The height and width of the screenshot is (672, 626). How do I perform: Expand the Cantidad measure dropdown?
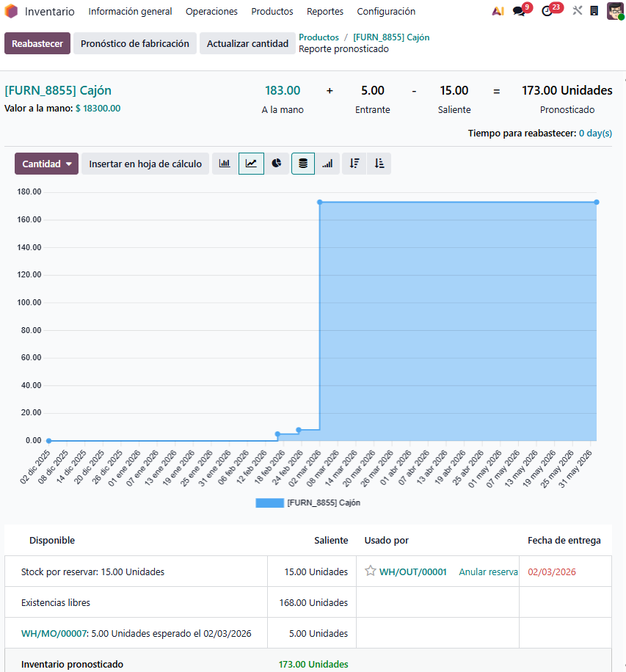click(x=47, y=164)
